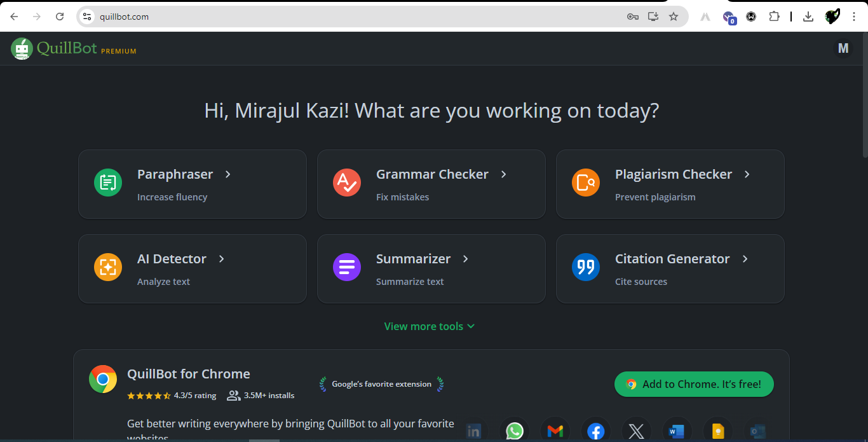Click the green Paraphraser icon

(x=108, y=183)
